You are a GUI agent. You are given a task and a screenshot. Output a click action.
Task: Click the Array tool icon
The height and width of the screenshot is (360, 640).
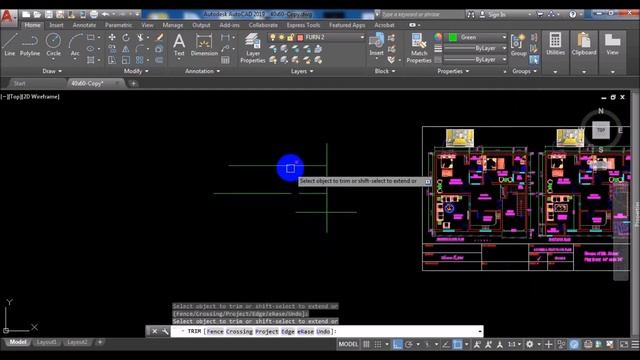pos(140,60)
